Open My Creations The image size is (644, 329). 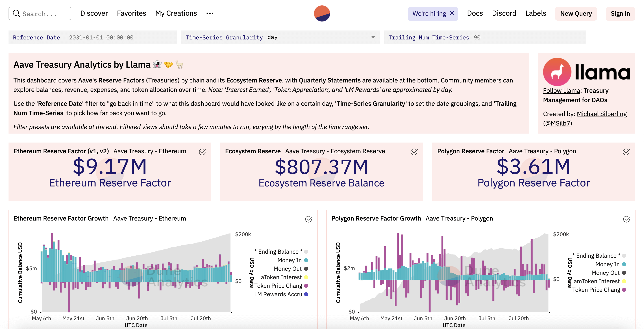click(176, 13)
